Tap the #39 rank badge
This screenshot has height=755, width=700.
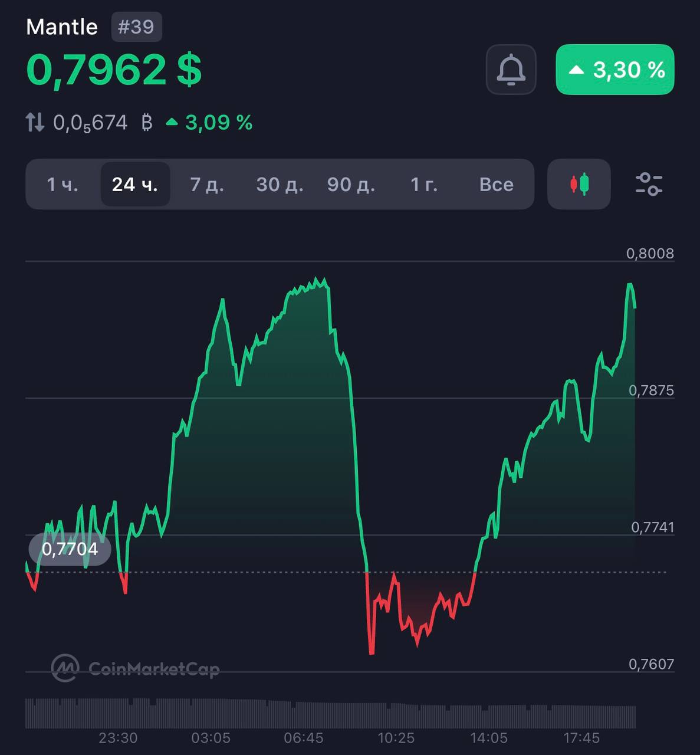136,27
